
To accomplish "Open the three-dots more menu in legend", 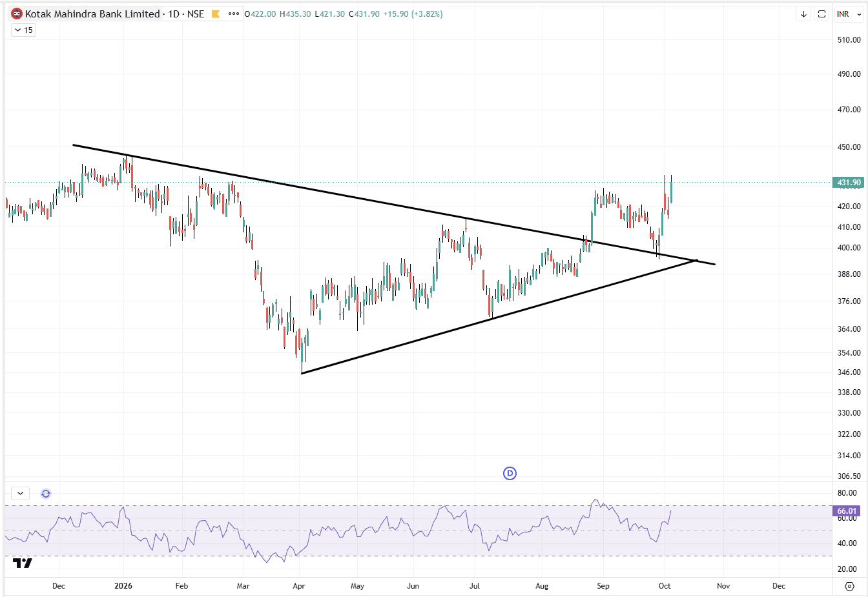I will [x=234, y=14].
